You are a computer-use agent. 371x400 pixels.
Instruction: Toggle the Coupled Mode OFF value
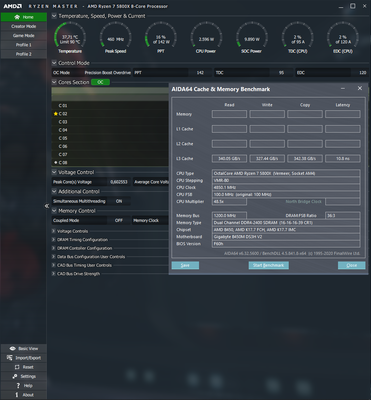(x=119, y=220)
